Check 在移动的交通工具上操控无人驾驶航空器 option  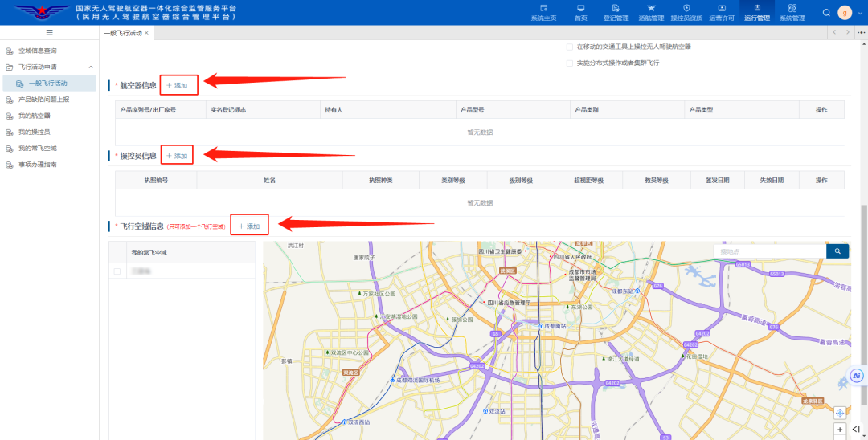pos(570,47)
